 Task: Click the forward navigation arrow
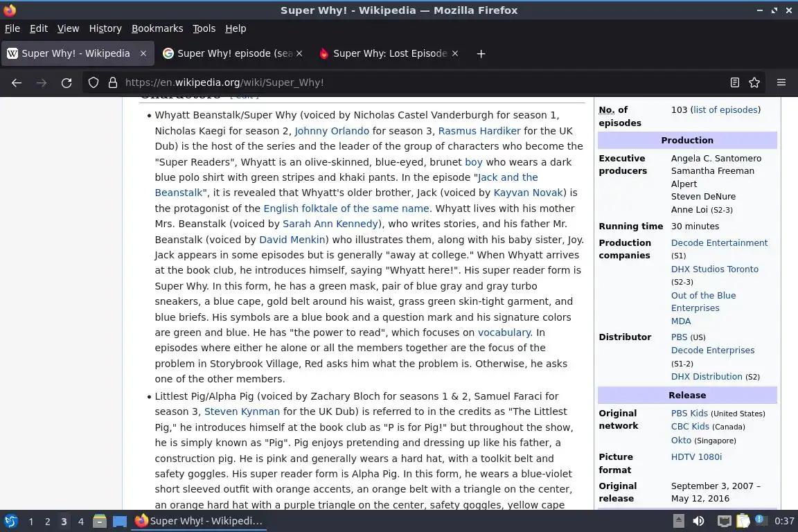[x=42, y=82]
